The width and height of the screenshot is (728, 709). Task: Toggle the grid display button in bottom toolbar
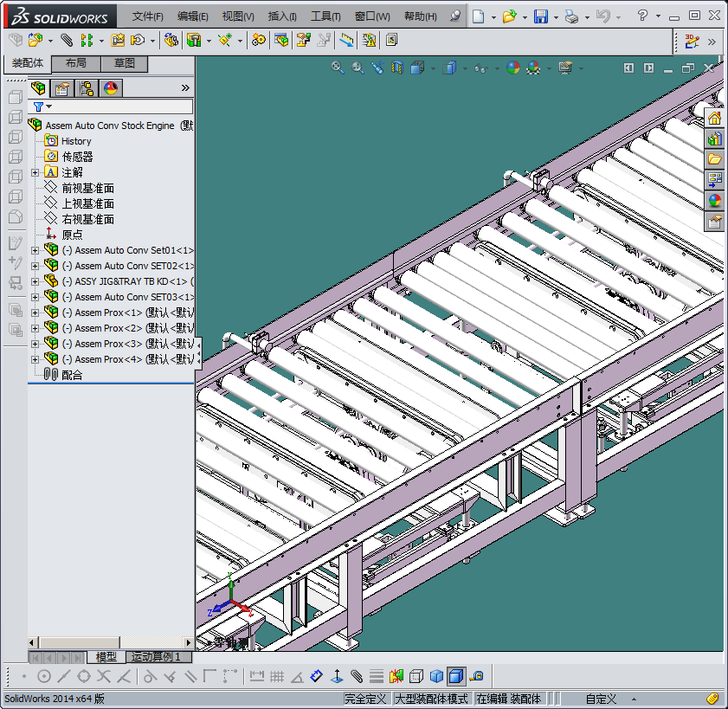tap(277, 676)
